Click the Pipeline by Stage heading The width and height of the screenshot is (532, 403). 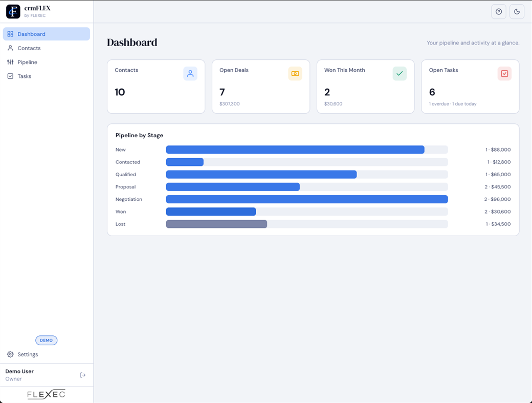tap(139, 135)
